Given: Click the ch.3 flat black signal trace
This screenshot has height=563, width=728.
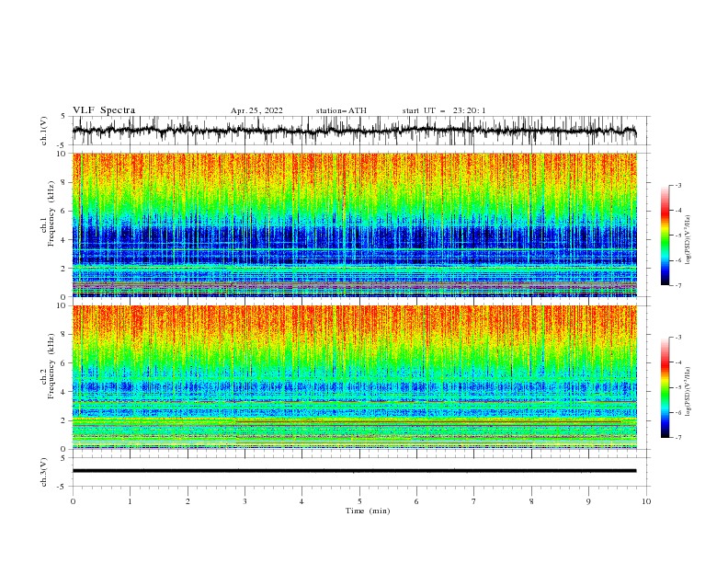Looking at the screenshot, I should (354, 471).
